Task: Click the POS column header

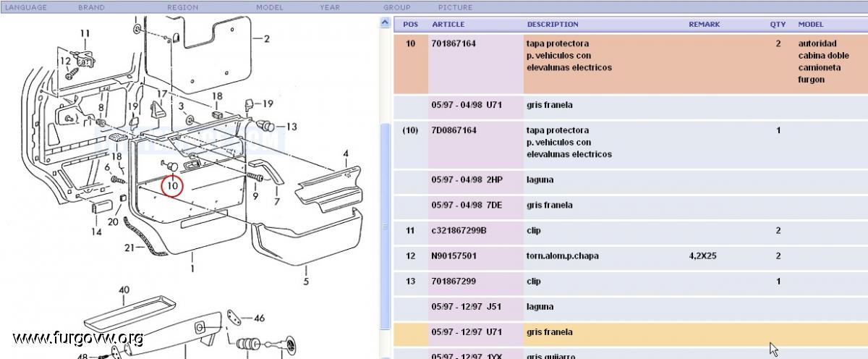Action: click(x=410, y=24)
